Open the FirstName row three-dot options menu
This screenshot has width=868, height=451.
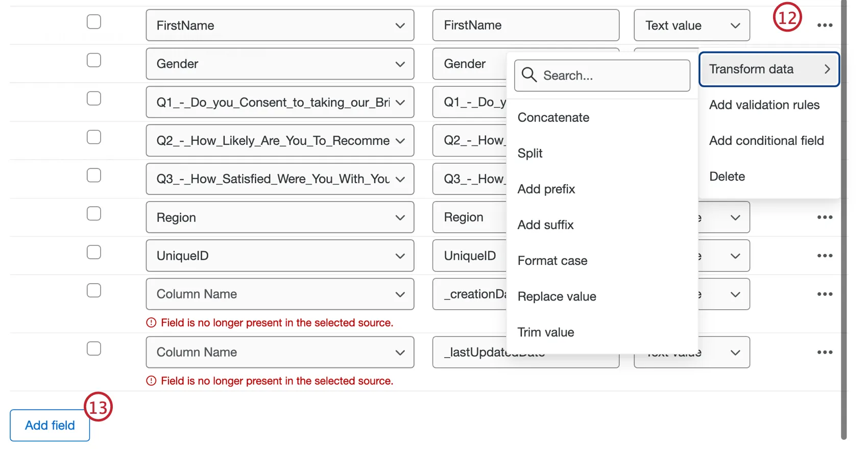pyautogui.click(x=825, y=25)
